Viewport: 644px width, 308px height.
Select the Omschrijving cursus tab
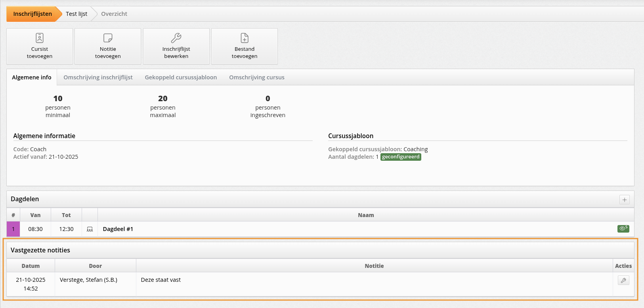coord(256,77)
